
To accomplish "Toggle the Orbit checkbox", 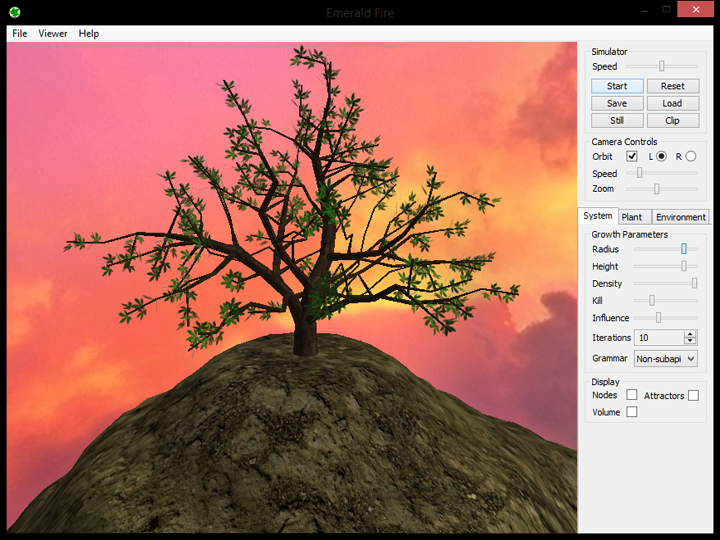I will coord(631,156).
